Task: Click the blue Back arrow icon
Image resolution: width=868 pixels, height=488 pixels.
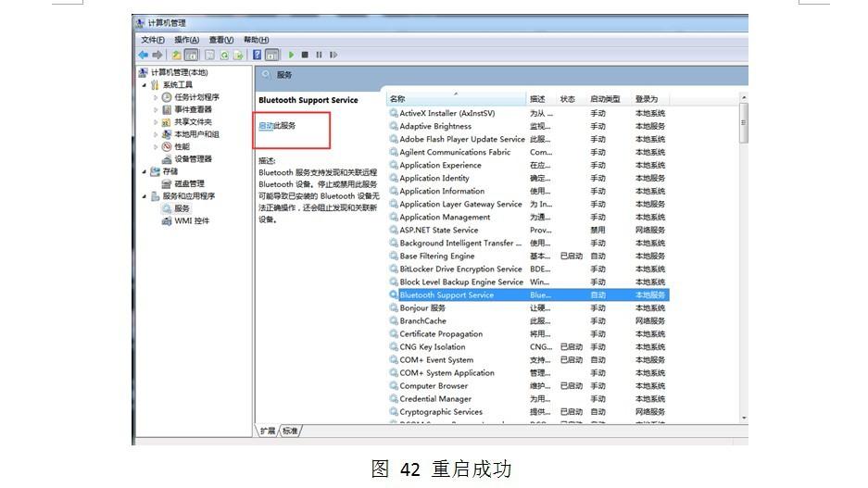Action: pos(144,55)
